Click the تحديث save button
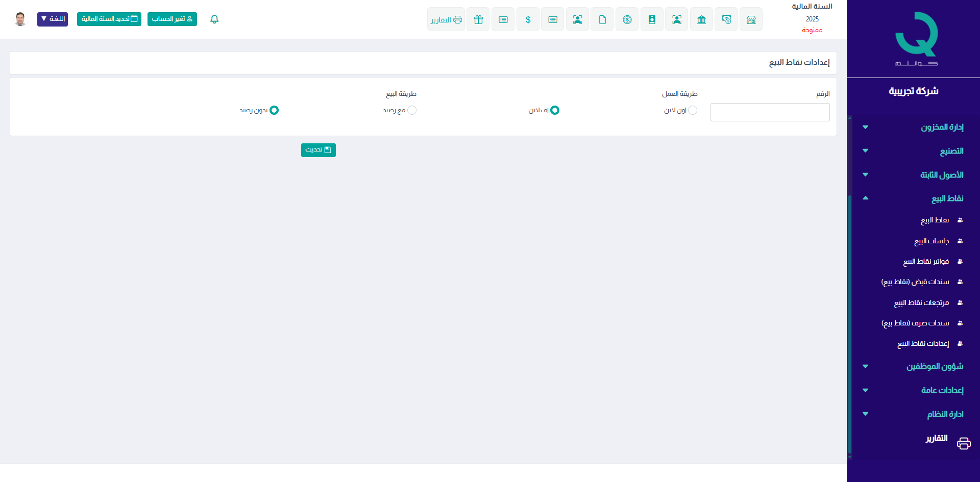Image resolution: width=980 pixels, height=482 pixels. 318,150
